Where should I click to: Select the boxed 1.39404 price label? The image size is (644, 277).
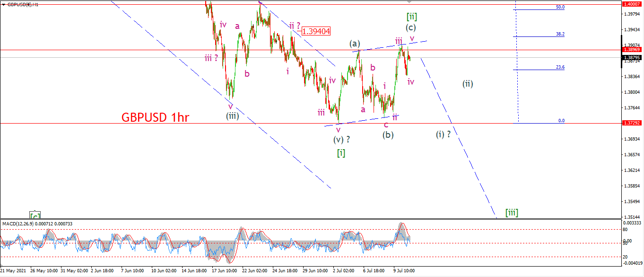tap(316, 31)
